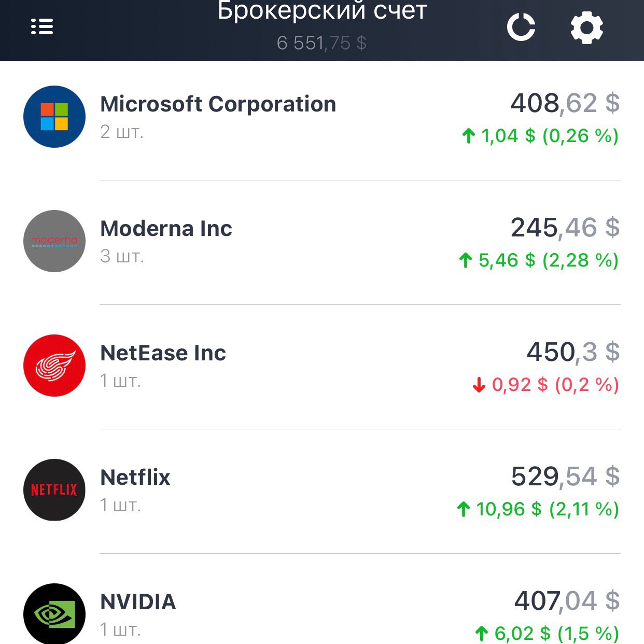Viewport: 644px width, 644px height.
Task: Click NetEase loss 0,92 $ (0,2 %)
Action: coord(545,385)
